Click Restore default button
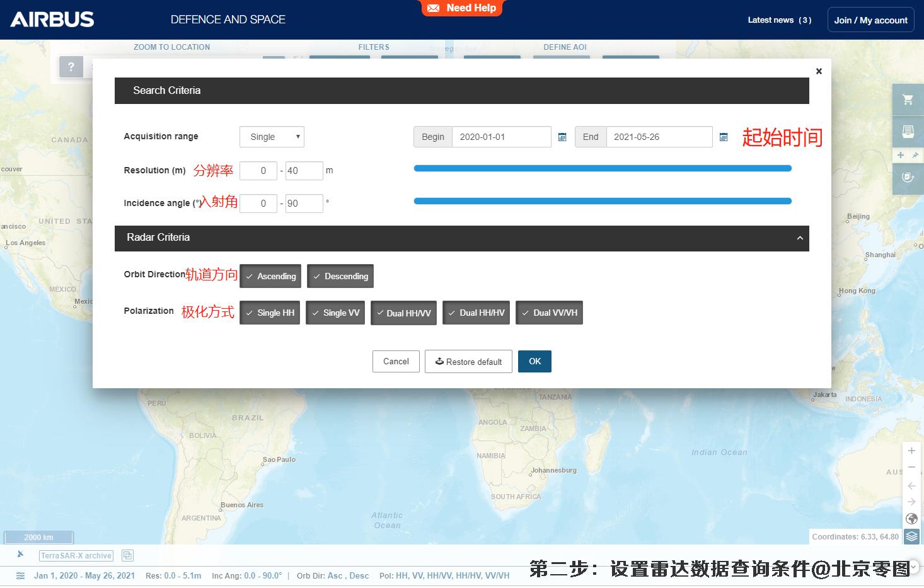 coord(468,362)
